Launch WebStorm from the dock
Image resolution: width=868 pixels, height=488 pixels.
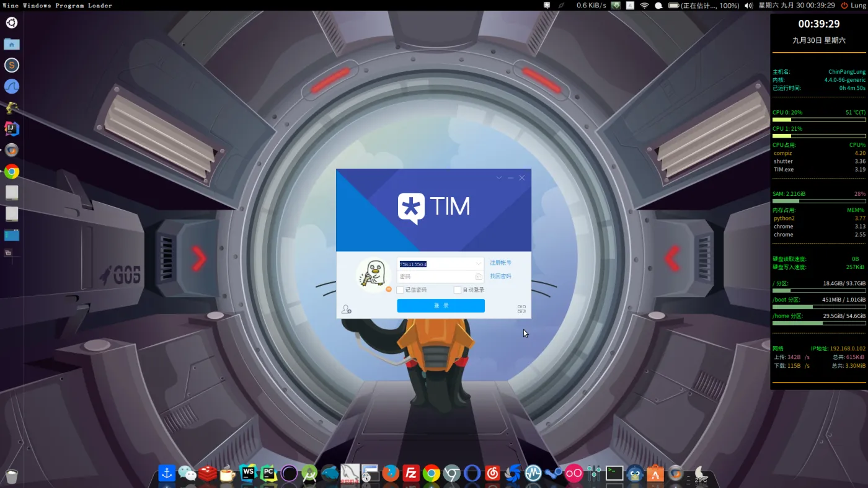point(248,473)
